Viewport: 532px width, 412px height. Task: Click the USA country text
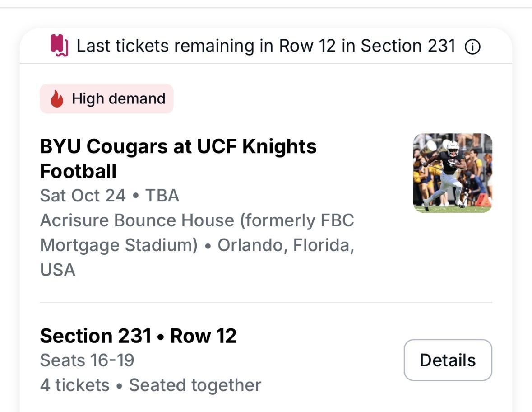[57, 270]
